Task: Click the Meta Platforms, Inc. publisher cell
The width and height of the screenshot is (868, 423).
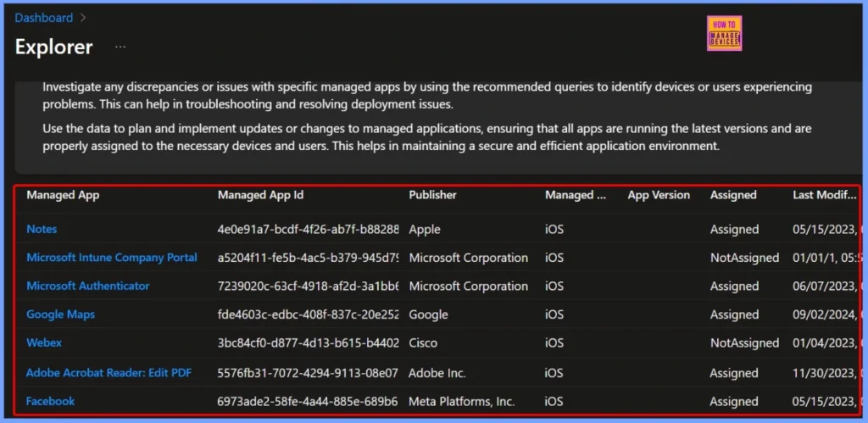Action: (462, 402)
